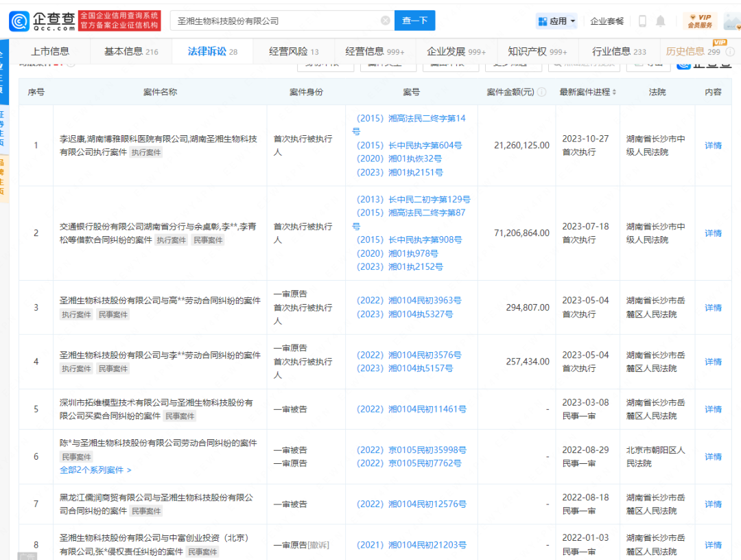Click the 执行案件 tag in row 1

[x=146, y=152]
